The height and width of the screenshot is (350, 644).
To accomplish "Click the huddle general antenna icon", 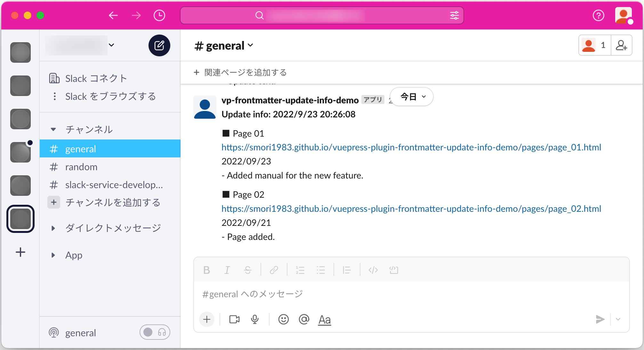I will [54, 333].
